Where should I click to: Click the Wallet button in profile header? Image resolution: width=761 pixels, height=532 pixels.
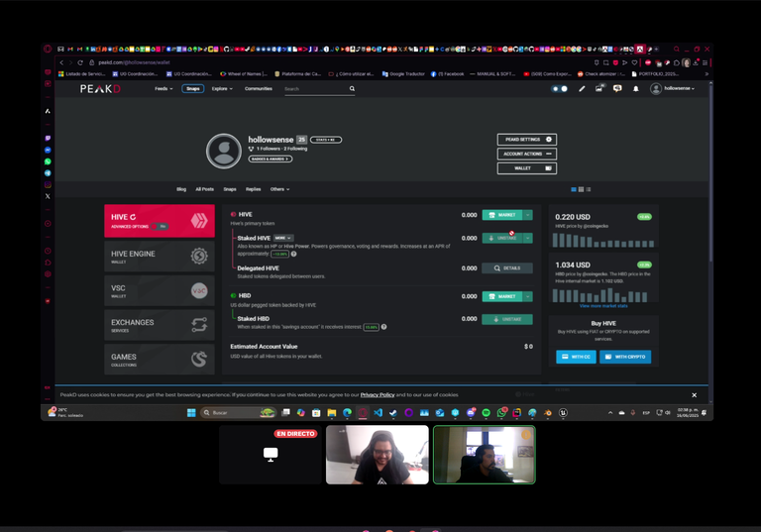click(526, 168)
